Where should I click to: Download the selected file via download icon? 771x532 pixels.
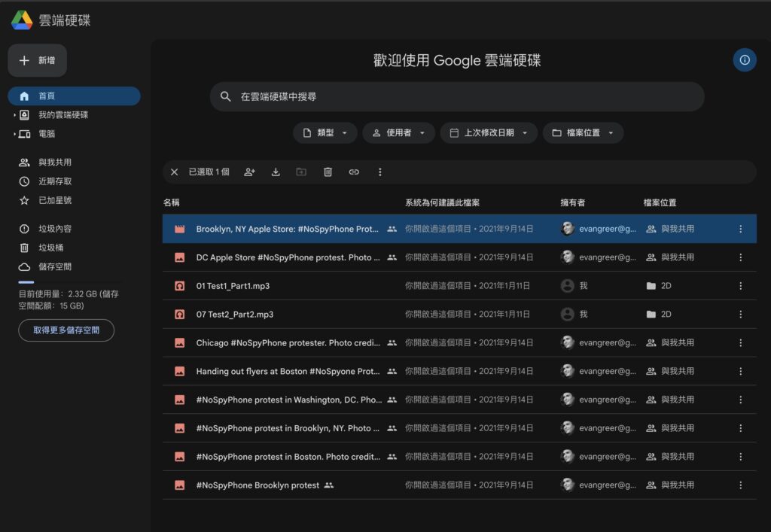[x=276, y=172]
